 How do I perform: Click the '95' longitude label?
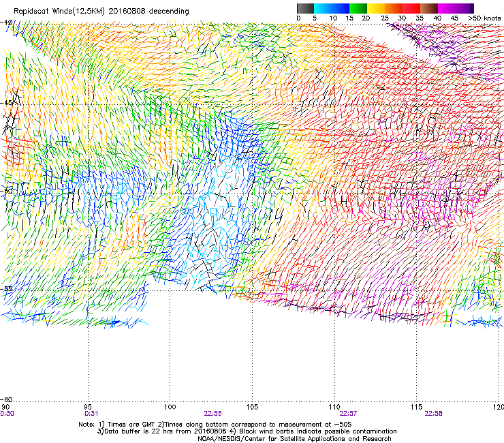pyautogui.click(x=88, y=407)
